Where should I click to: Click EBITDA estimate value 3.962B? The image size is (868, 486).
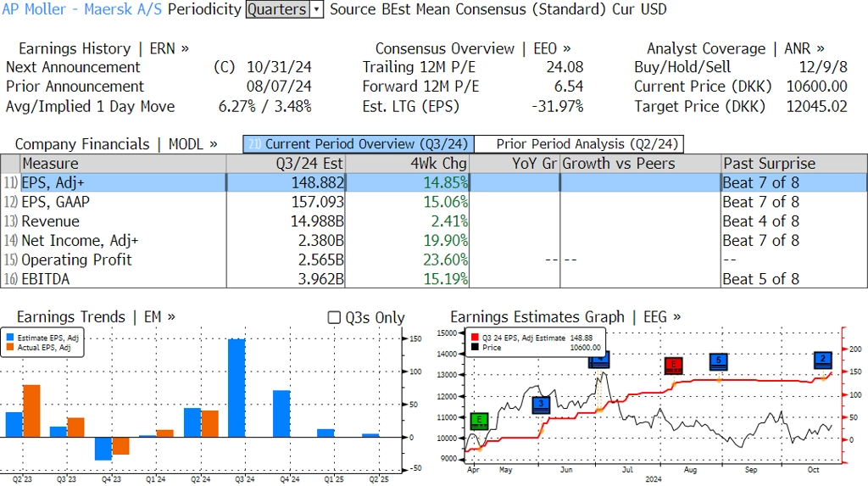(x=321, y=279)
